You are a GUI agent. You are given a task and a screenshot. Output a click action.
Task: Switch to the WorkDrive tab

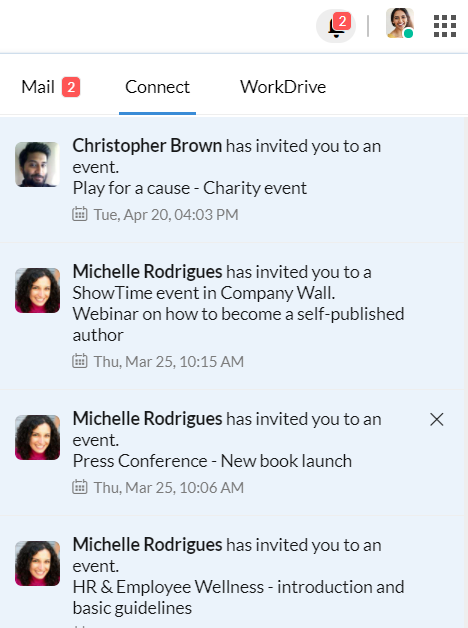283,87
